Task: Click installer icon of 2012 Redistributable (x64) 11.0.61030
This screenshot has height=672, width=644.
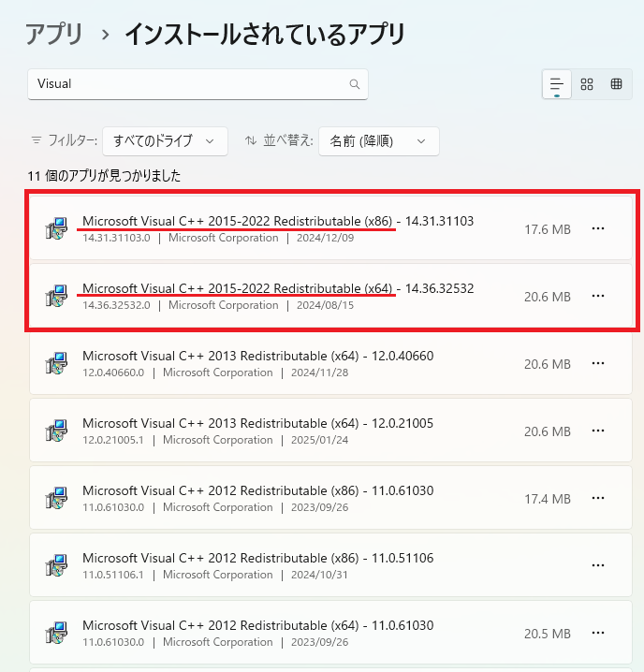Action: pyautogui.click(x=56, y=633)
